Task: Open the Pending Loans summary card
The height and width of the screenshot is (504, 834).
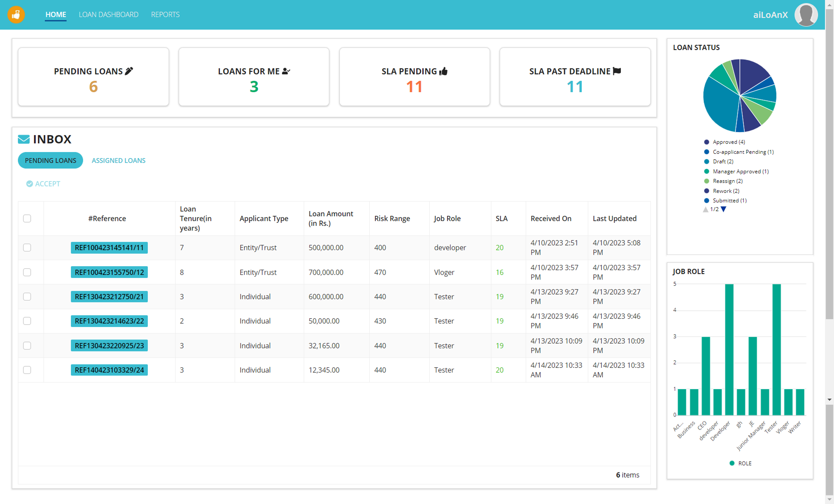Action: coord(93,77)
